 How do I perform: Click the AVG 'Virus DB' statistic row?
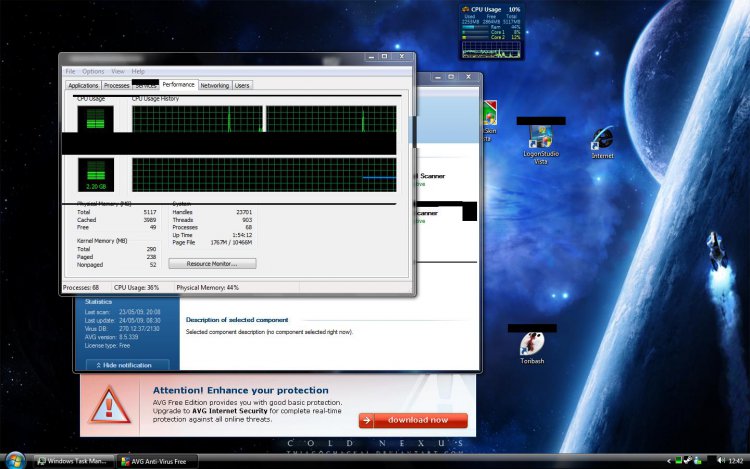122,328
